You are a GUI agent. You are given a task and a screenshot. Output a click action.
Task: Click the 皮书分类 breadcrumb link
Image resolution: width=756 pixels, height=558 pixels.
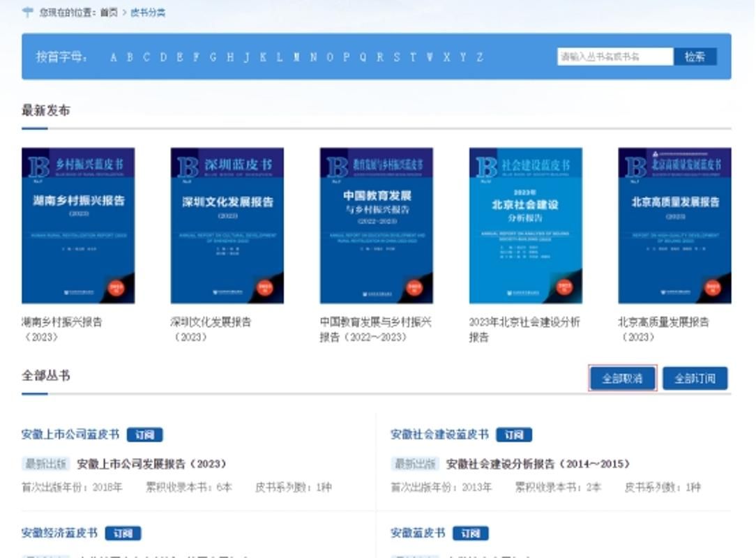pos(148,13)
